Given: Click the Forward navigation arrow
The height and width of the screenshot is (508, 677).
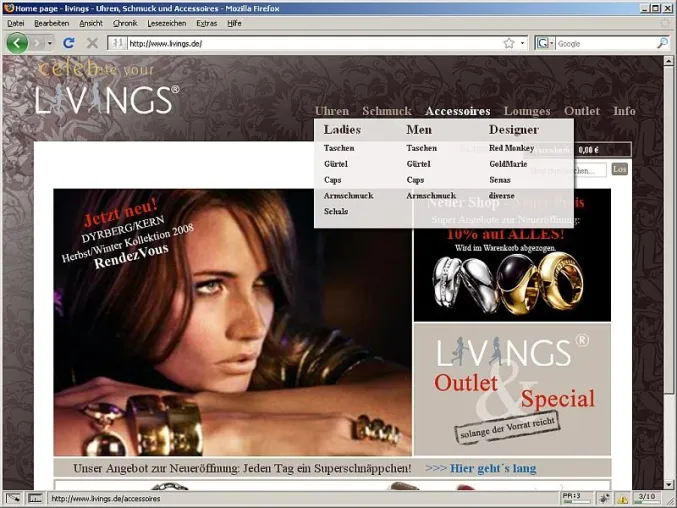Looking at the screenshot, I should click(x=37, y=43).
